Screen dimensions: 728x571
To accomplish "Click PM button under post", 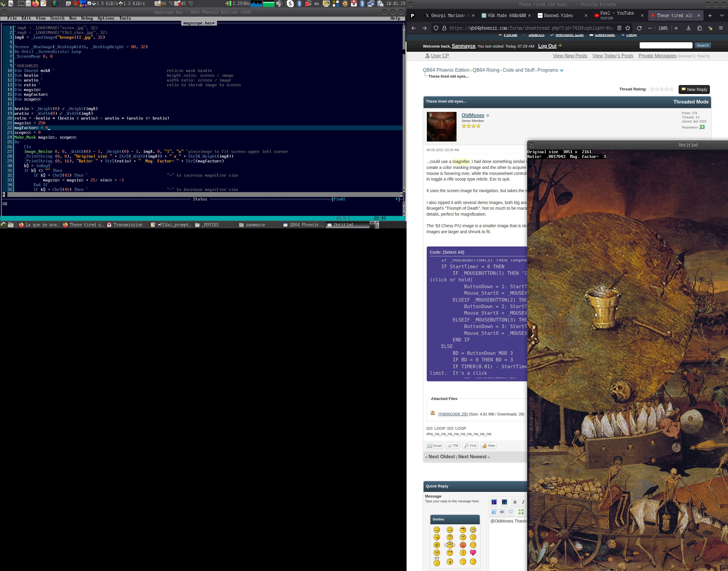I will [453, 445].
